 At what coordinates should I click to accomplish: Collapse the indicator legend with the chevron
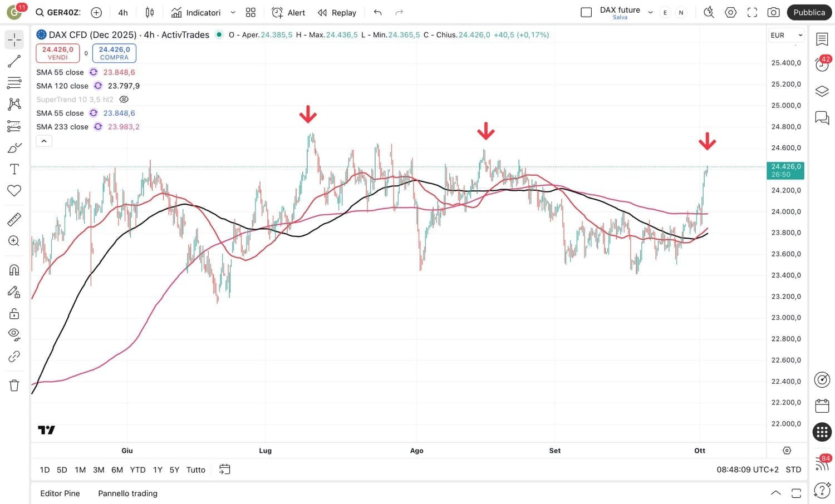(44, 141)
